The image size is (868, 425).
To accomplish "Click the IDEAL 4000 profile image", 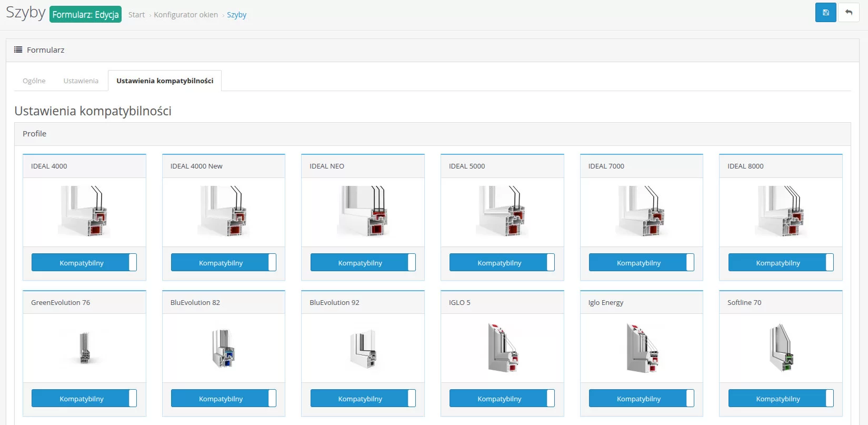I will [84, 212].
